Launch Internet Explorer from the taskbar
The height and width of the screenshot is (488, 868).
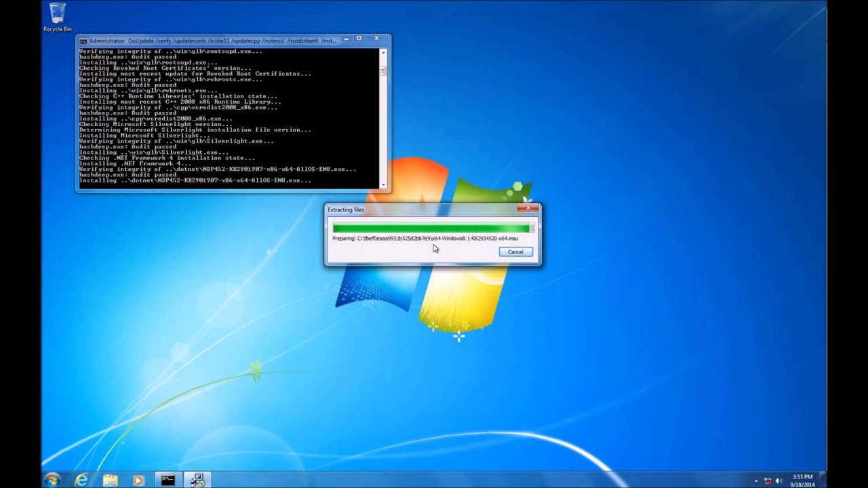pos(81,480)
